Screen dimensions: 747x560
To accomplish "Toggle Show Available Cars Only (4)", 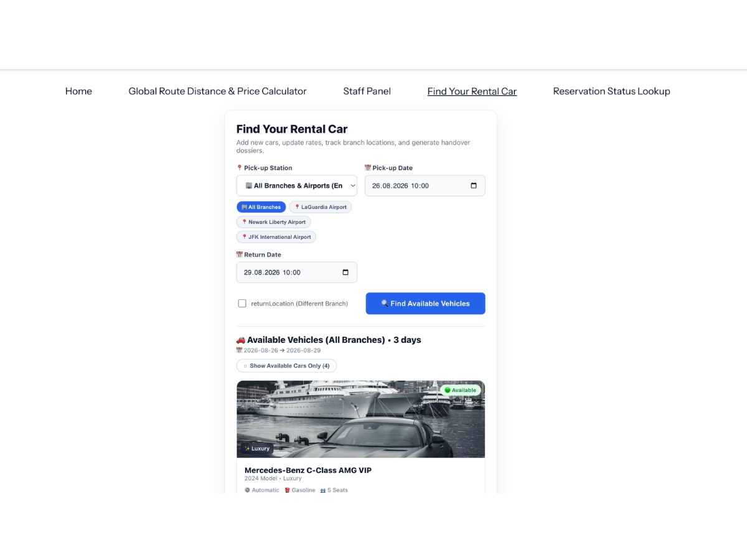I will pyautogui.click(x=286, y=366).
